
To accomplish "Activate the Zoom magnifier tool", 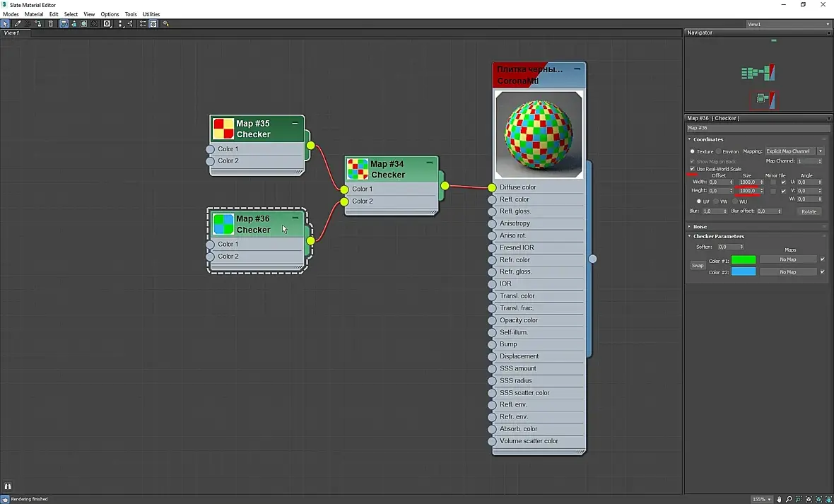I will point(789,499).
